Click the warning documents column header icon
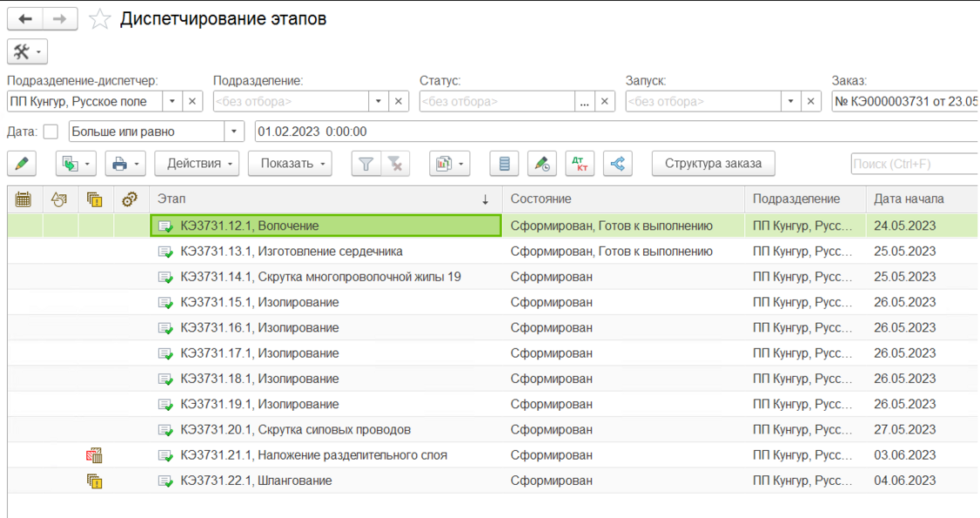Image resolution: width=980 pixels, height=518 pixels. [x=94, y=199]
